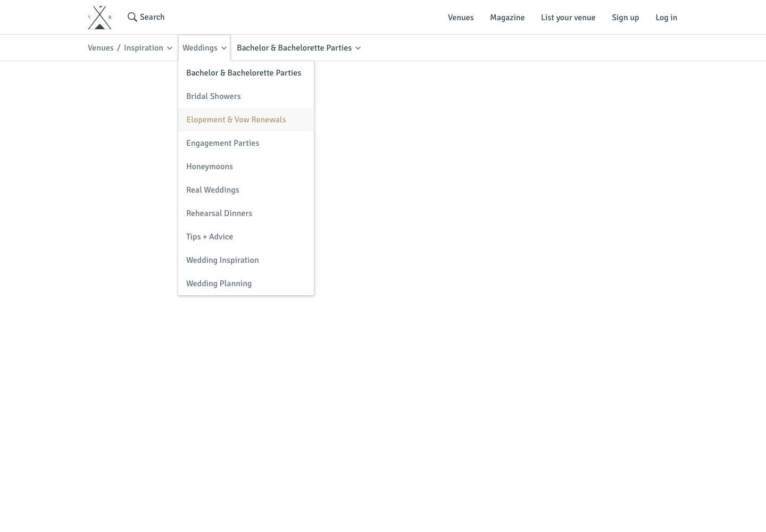This screenshot has height=532, width=766.
Task: Choose Engagement Parties from the list
Action: coord(246,143)
